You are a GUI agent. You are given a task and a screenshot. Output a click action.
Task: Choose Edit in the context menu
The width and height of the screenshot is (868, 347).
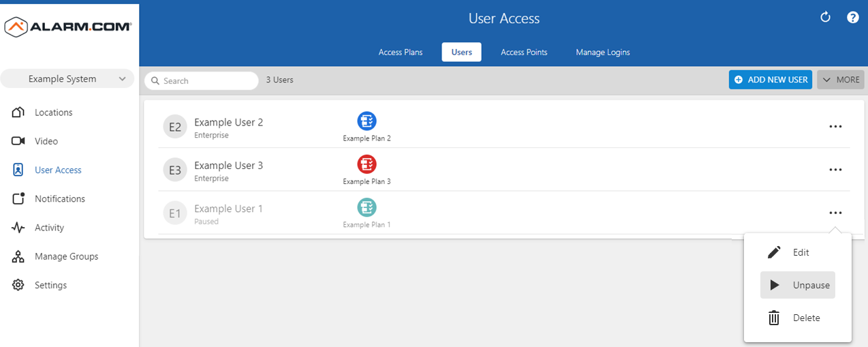(798, 252)
